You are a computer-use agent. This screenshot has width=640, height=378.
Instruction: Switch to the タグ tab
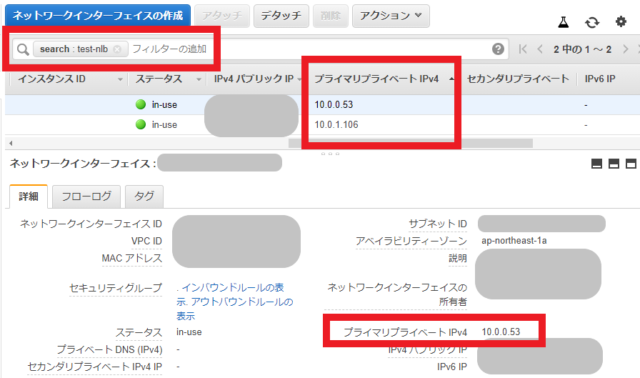pos(144,196)
